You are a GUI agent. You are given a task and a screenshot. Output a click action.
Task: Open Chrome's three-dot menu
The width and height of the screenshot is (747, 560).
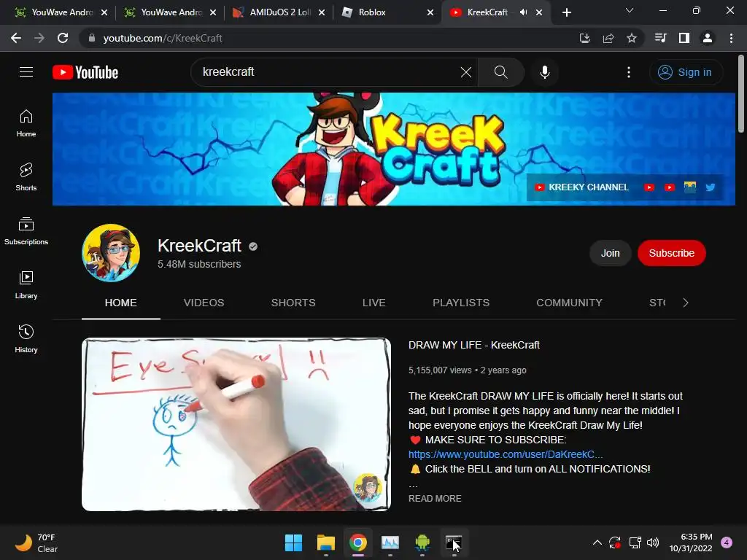click(731, 38)
